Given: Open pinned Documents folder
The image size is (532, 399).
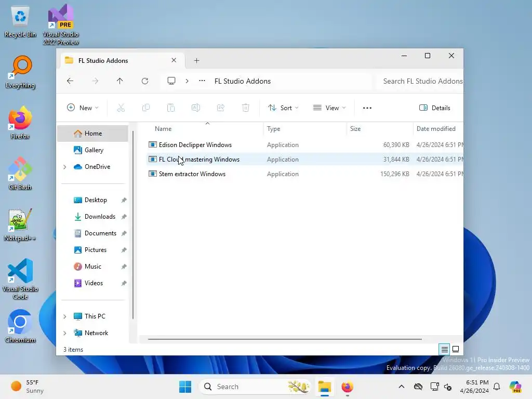Looking at the screenshot, I should (100, 233).
